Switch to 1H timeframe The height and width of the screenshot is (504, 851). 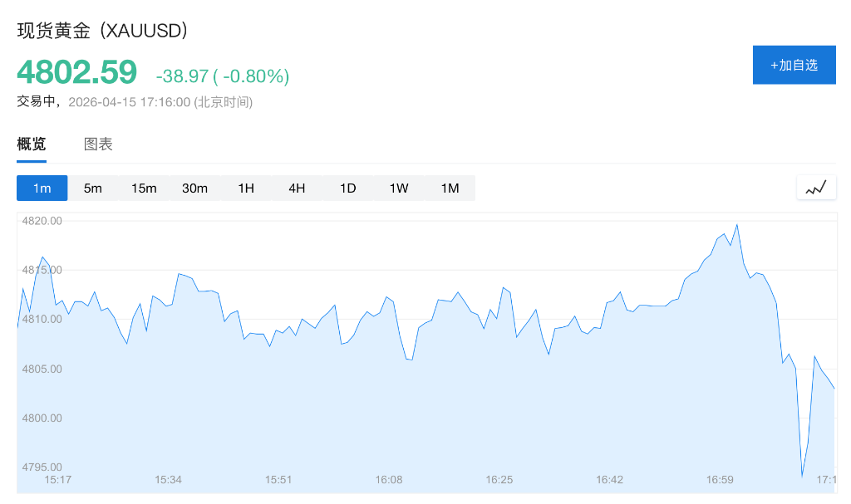click(246, 188)
